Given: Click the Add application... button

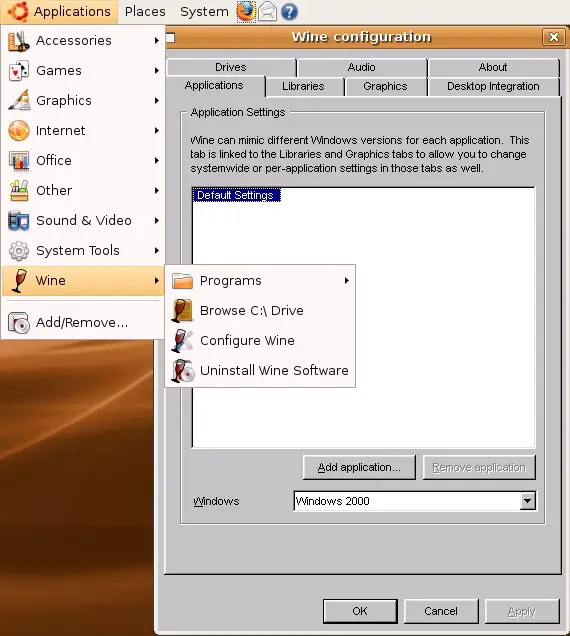Looking at the screenshot, I should [359, 467].
